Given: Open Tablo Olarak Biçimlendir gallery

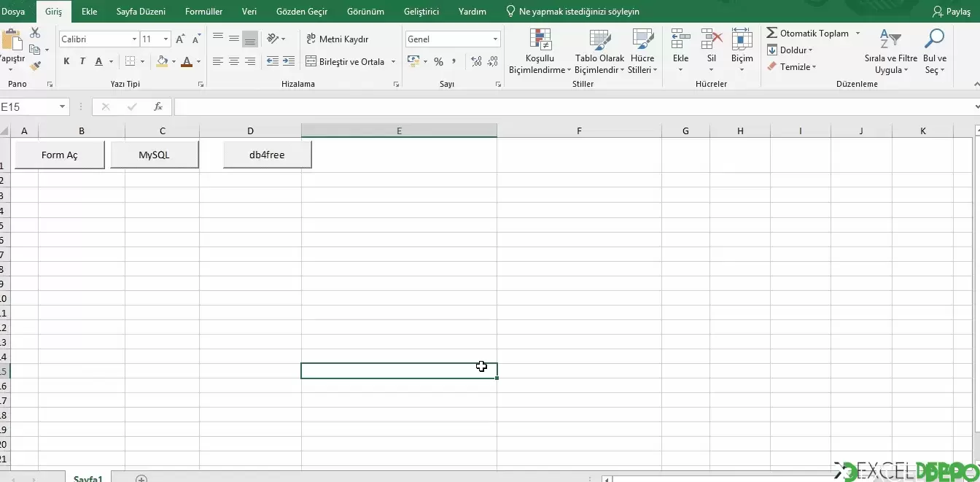Looking at the screenshot, I should 599,51.
